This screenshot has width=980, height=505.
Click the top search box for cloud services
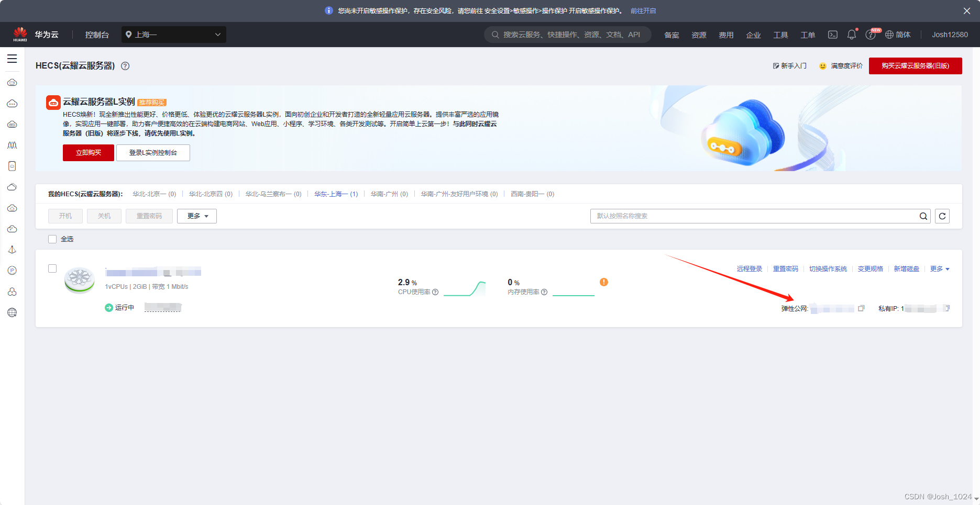[568, 35]
